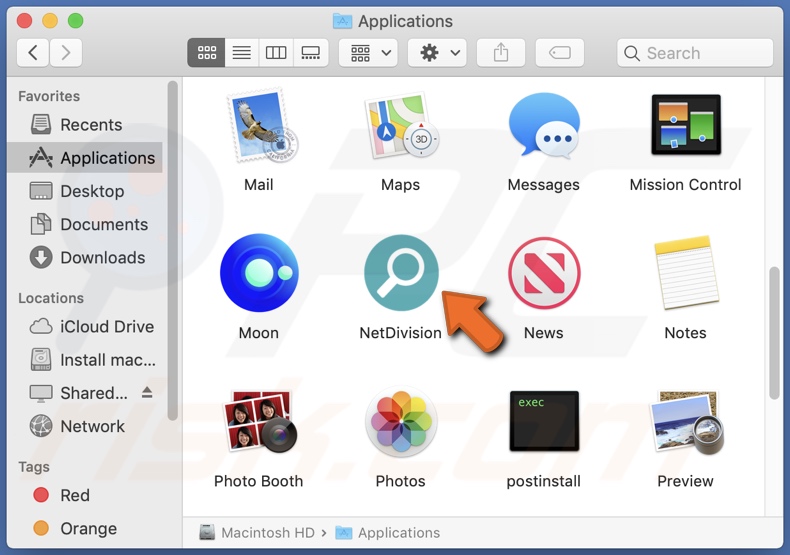Screen dimensions: 790x555
Task: Click the Locations section header
Action: pyautogui.click(x=51, y=298)
